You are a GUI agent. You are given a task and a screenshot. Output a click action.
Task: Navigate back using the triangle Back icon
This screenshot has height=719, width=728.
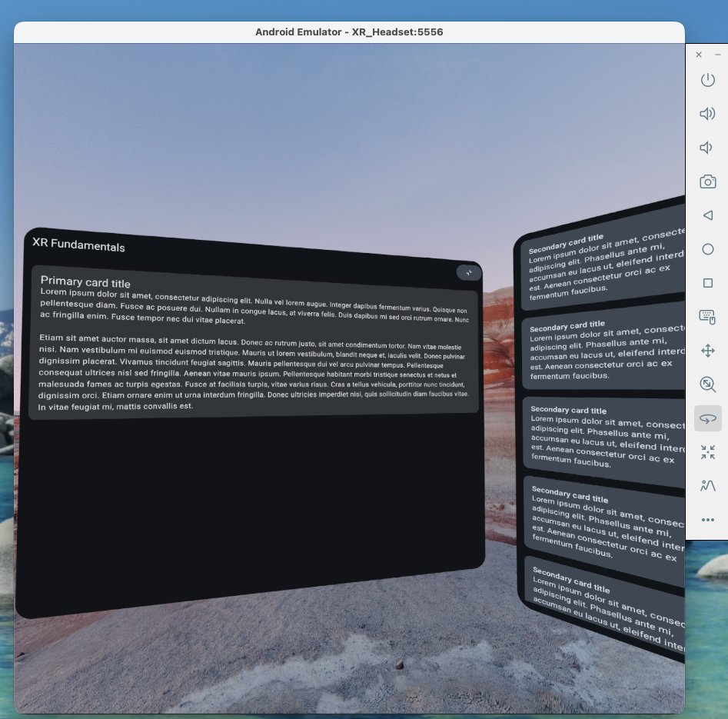pyautogui.click(x=707, y=215)
